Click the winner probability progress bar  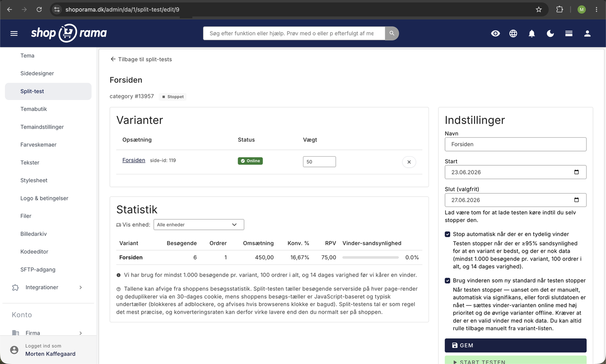(x=371, y=258)
